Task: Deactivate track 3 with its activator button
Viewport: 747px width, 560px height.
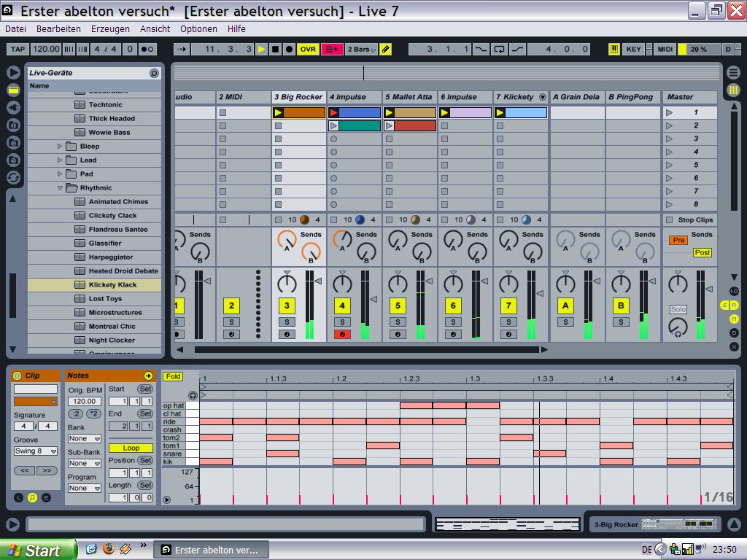Action: click(x=287, y=306)
